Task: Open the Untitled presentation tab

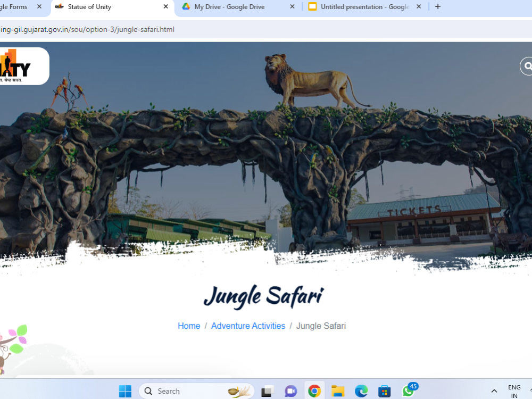Action: pos(365,7)
